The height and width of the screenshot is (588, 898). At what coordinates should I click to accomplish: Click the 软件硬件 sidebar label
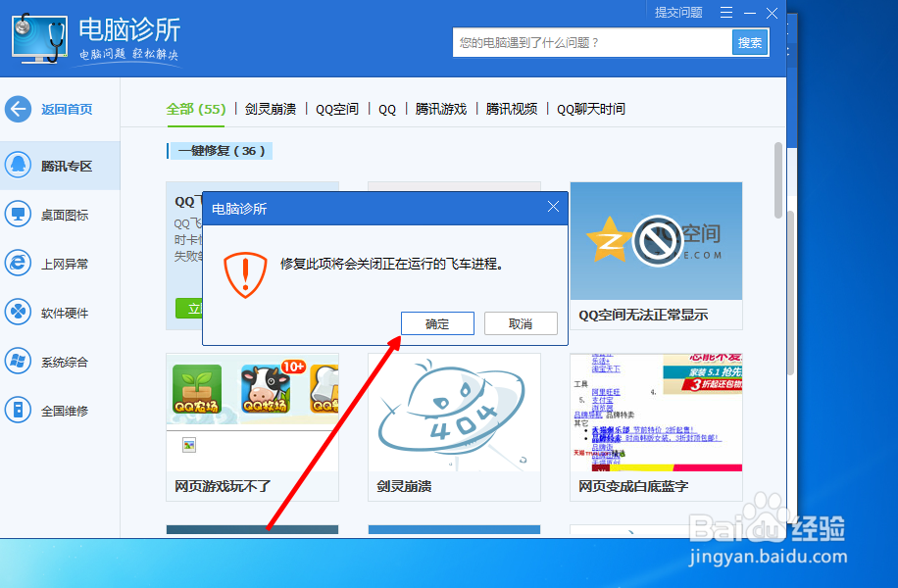coord(65,314)
